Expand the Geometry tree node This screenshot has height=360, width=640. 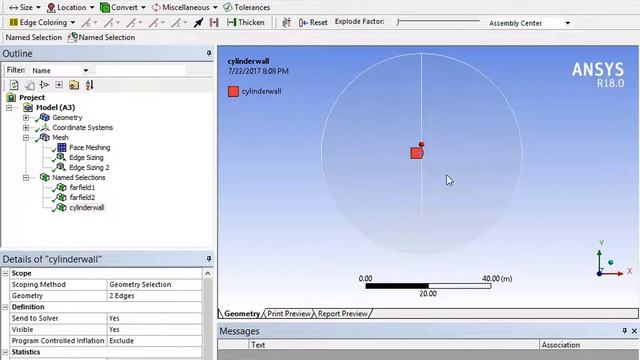[x=26, y=118]
